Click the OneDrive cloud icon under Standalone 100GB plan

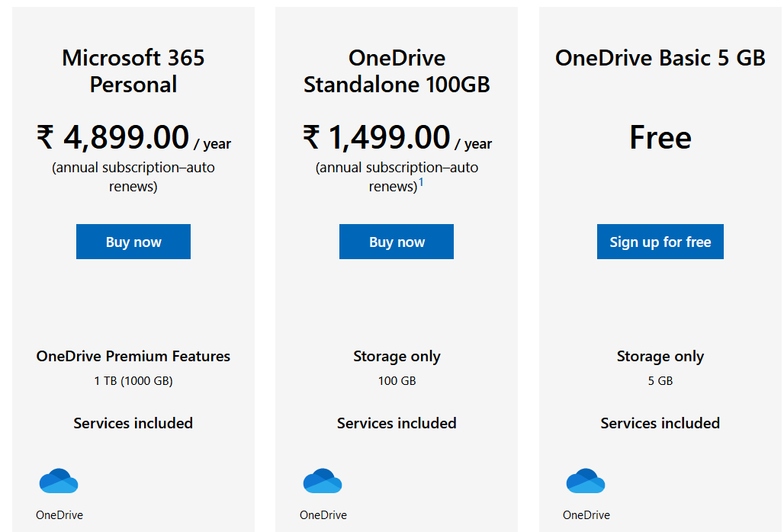pyautogui.click(x=323, y=481)
